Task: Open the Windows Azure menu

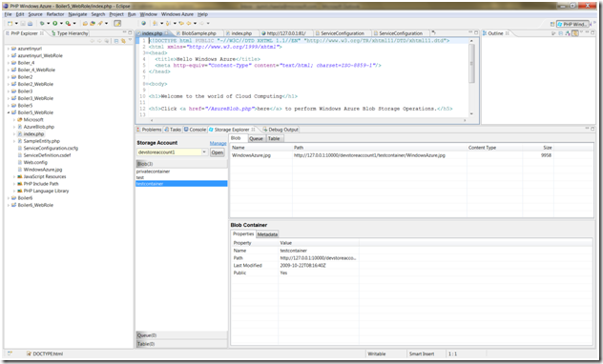Action: 177,14
